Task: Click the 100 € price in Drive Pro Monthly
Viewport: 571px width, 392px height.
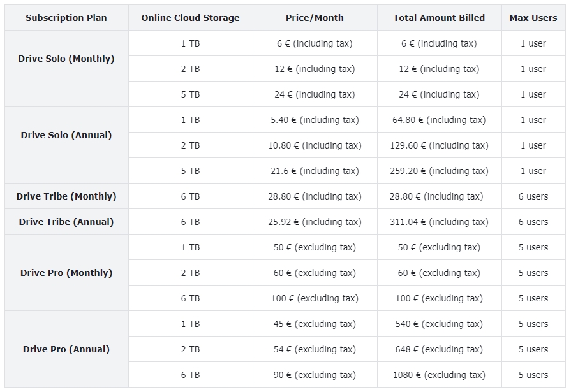Action: coord(313,298)
